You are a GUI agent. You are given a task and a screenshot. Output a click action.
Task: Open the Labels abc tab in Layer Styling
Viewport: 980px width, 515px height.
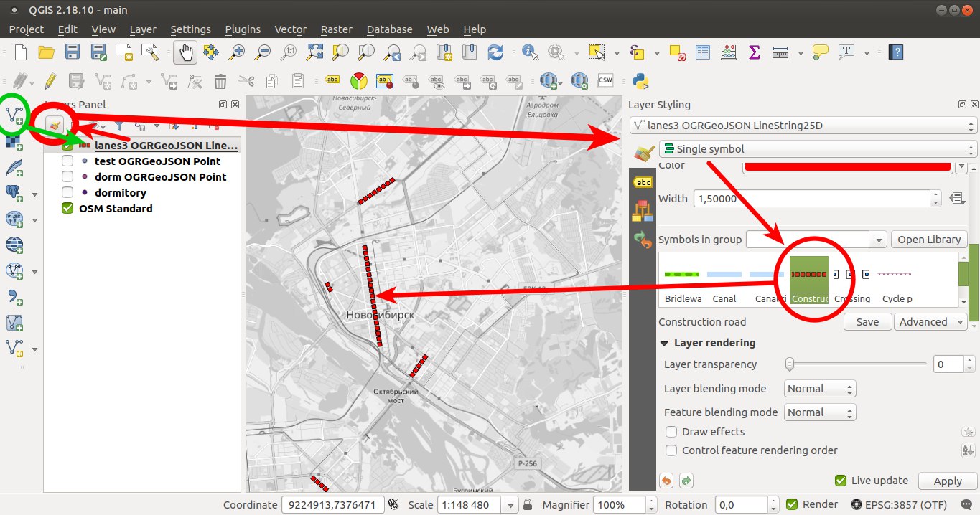[643, 183]
